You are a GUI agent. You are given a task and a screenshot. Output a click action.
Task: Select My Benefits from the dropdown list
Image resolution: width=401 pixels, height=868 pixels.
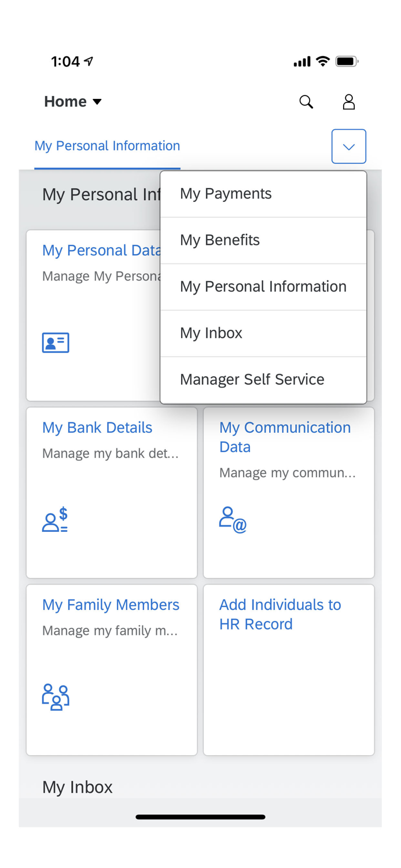click(x=220, y=240)
